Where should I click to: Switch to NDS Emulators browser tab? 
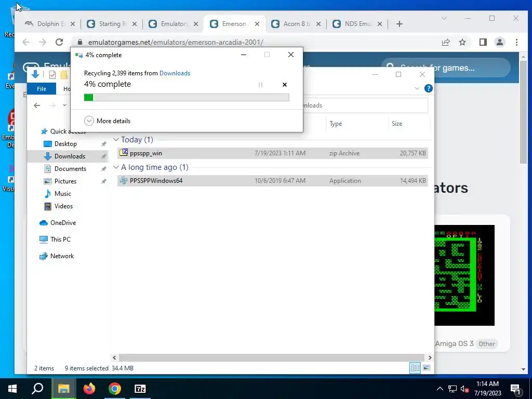[x=358, y=24]
